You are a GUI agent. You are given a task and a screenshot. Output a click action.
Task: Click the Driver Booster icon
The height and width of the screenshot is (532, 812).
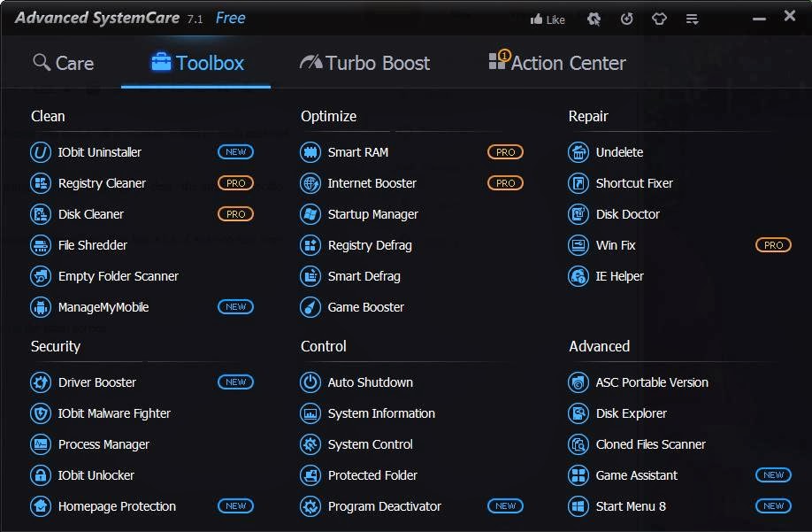pos(41,382)
